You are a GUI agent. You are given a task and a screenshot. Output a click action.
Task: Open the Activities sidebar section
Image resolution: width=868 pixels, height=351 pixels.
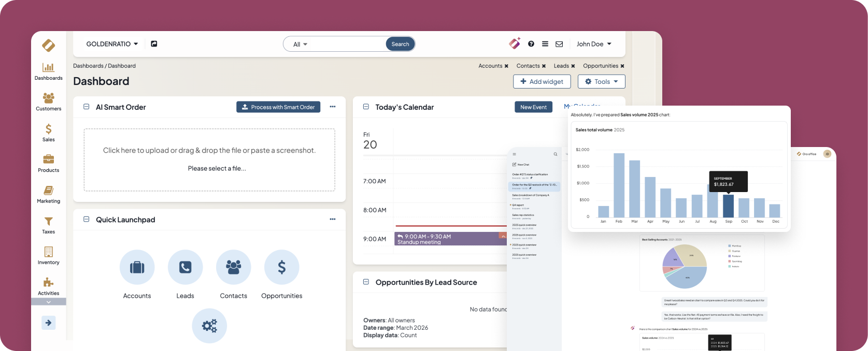click(x=49, y=286)
